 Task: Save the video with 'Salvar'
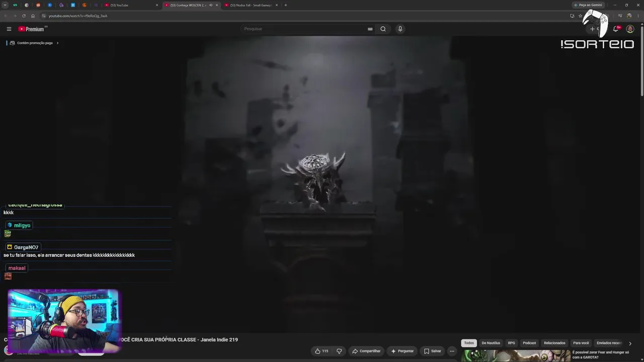point(432,351)
